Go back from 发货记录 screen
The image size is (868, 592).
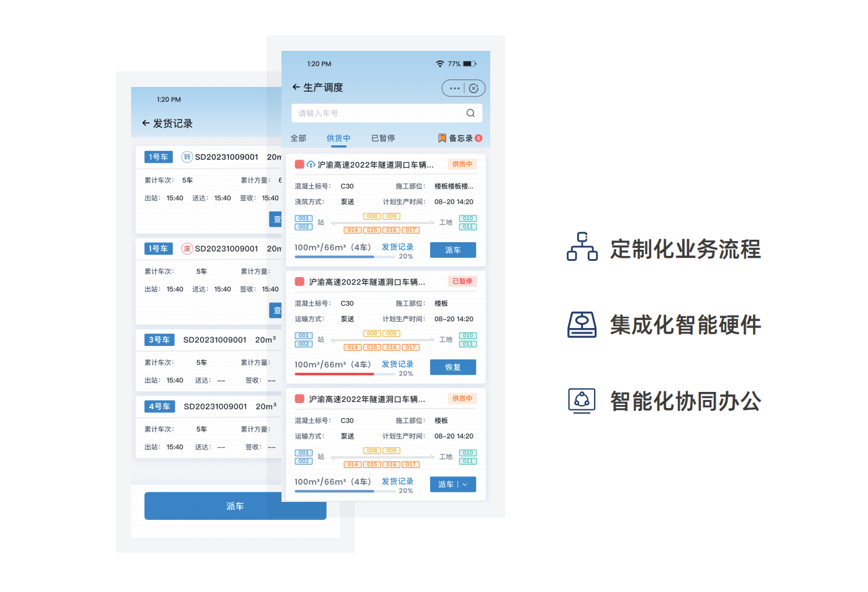click(x=145, y=124)
